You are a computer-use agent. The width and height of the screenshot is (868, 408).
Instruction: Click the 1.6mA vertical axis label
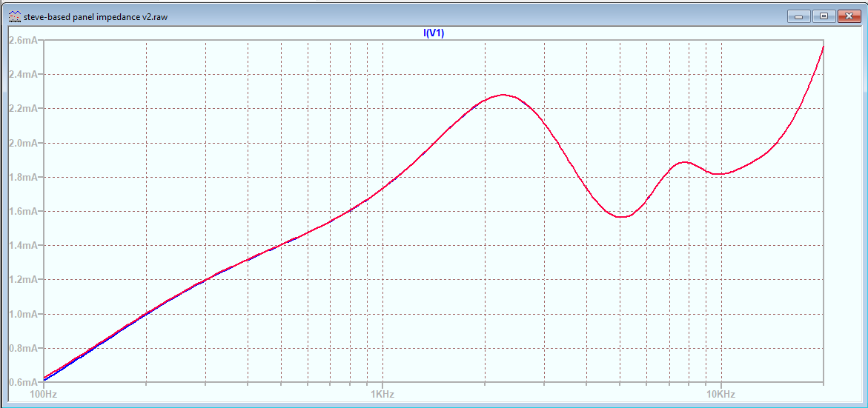24,212
